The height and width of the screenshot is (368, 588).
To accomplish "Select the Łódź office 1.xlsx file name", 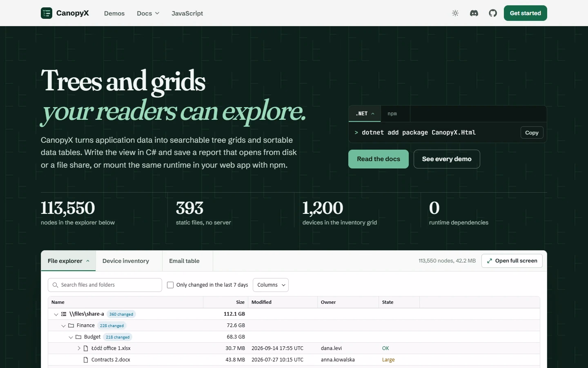I will [x=111, y=348].
